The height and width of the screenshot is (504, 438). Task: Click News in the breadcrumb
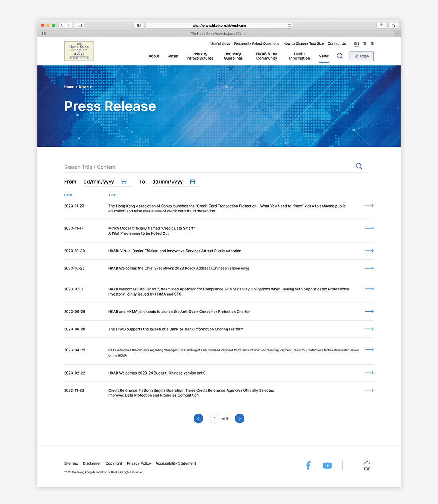84,86
